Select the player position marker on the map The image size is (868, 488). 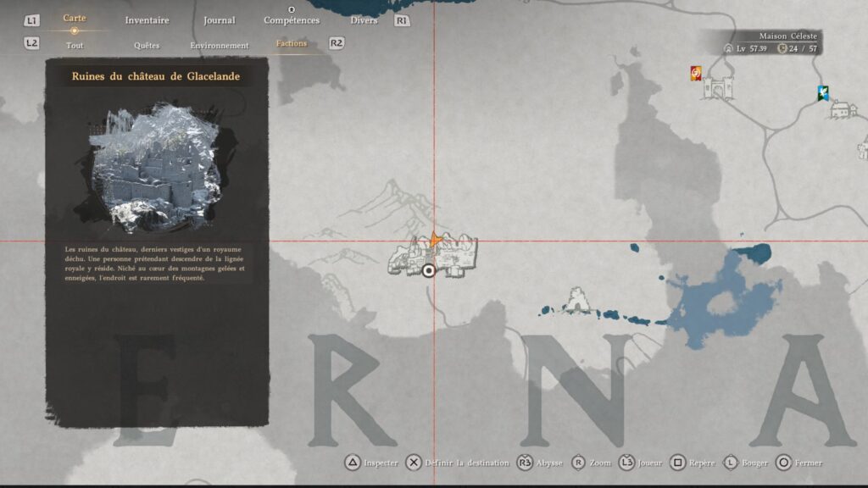[429, 269]
